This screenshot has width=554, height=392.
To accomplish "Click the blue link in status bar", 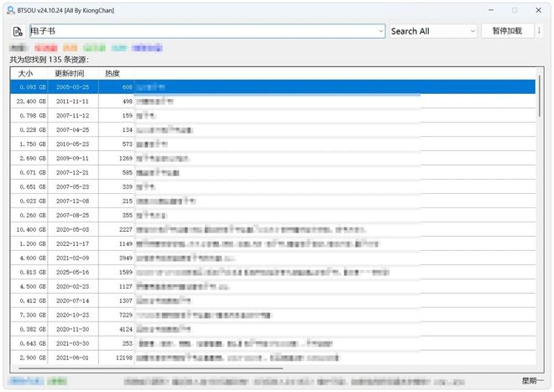I will (23, 381).
